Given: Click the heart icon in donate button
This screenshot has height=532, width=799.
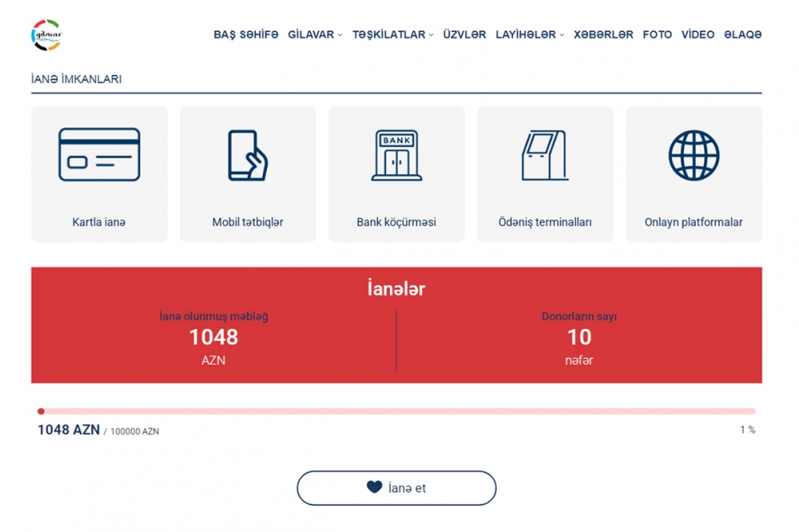Looking at the screenshot, I should tap(374, 487).
